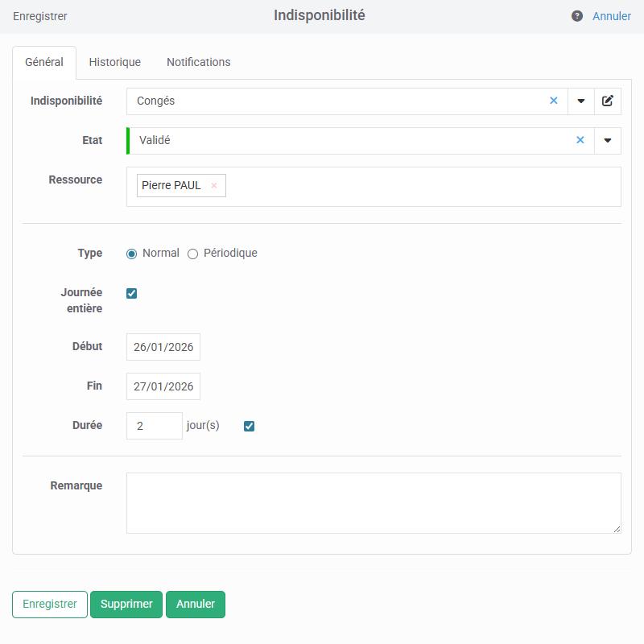Screen dimensions: 644x644
Task: Remove Pierre PAUL from Ressource
Action: click(x=214, y=186)
